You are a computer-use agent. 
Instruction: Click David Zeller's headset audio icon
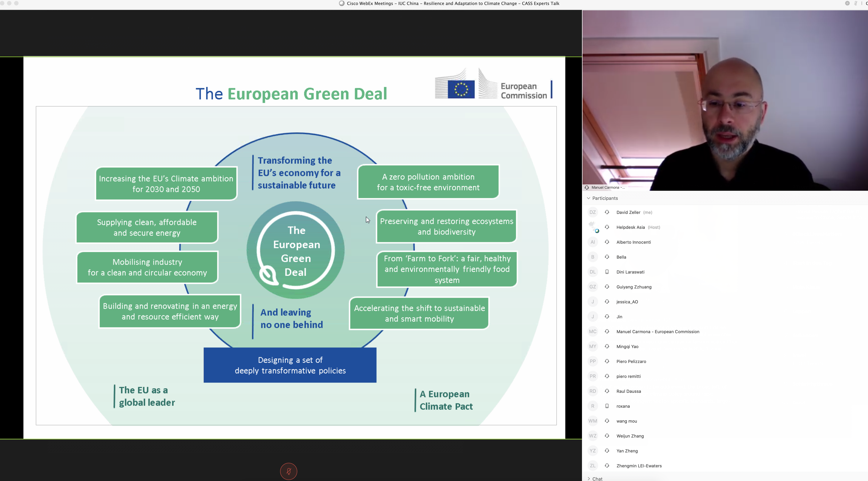(x=607, y=212)
